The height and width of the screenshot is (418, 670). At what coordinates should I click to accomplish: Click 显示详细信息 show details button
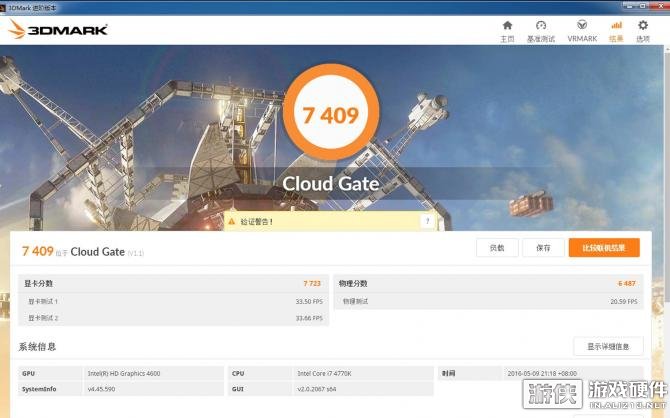(x=607, y=346)
